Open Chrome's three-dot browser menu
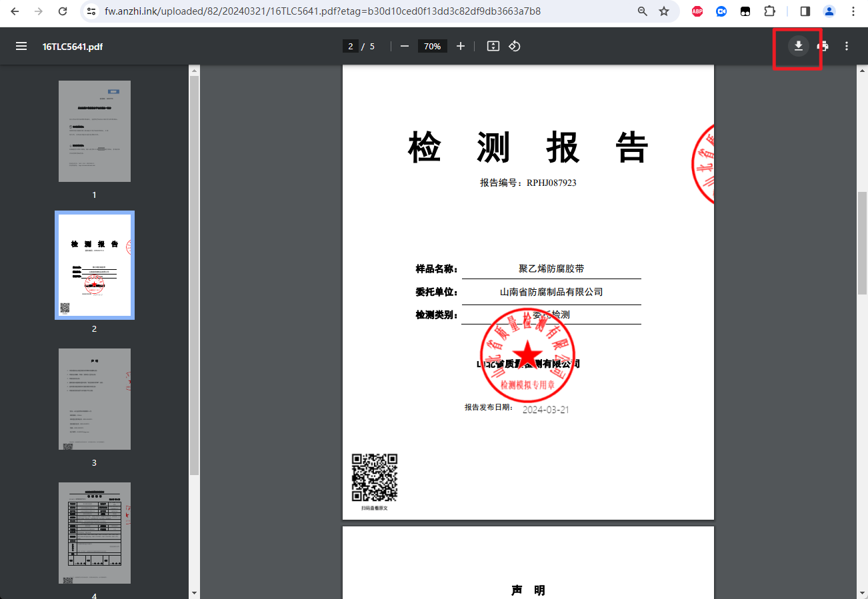 853,11
